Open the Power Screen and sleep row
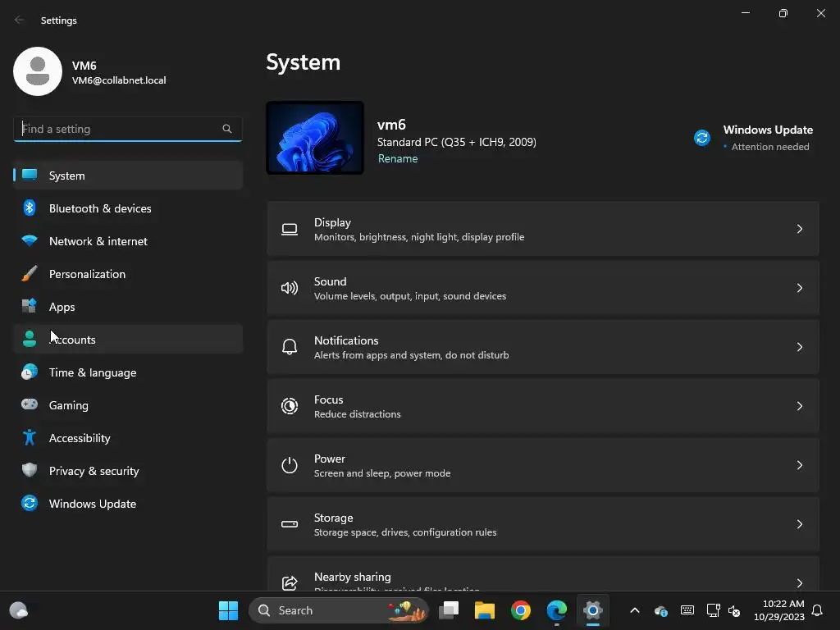 (543, 465)
